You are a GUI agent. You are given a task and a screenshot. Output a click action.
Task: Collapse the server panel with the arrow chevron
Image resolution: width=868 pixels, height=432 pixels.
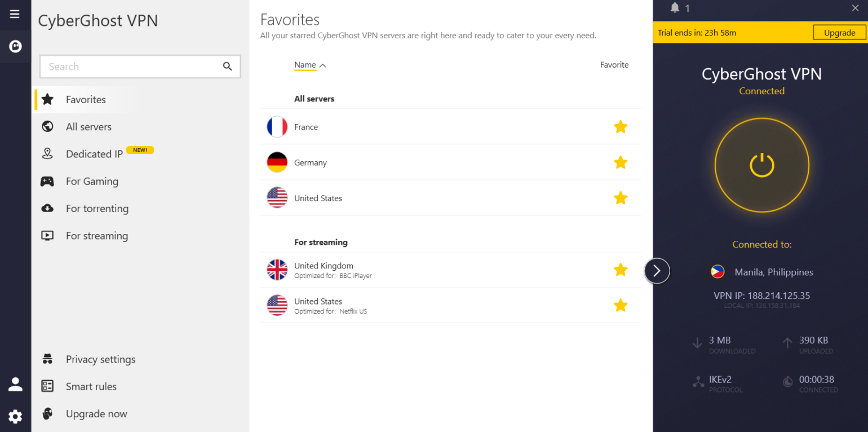click(657, 271)
